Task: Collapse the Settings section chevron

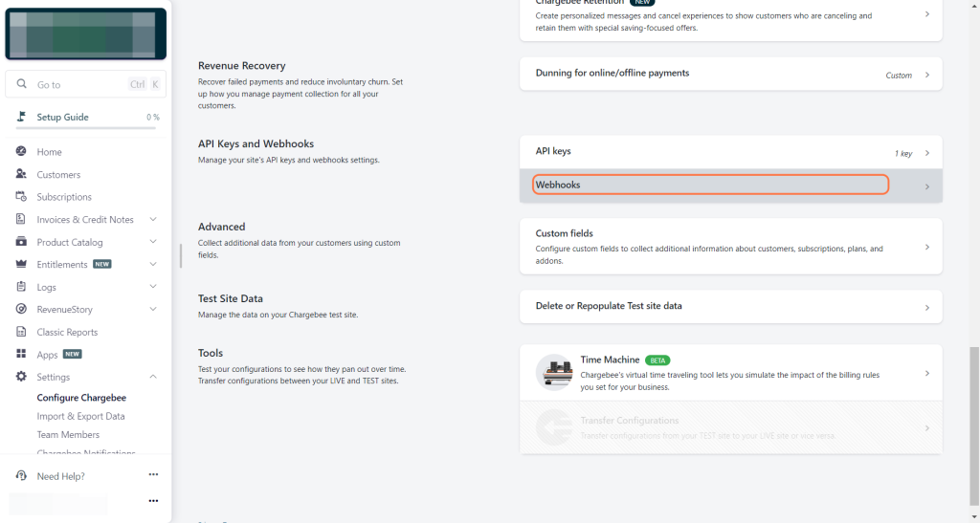Action: pos(153,377)
